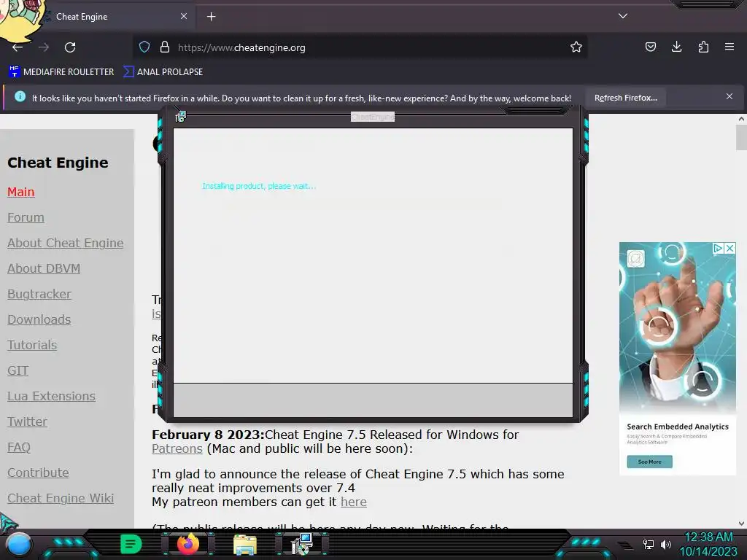
Task: Open the Bugtracker link
Action: point(39,295)
